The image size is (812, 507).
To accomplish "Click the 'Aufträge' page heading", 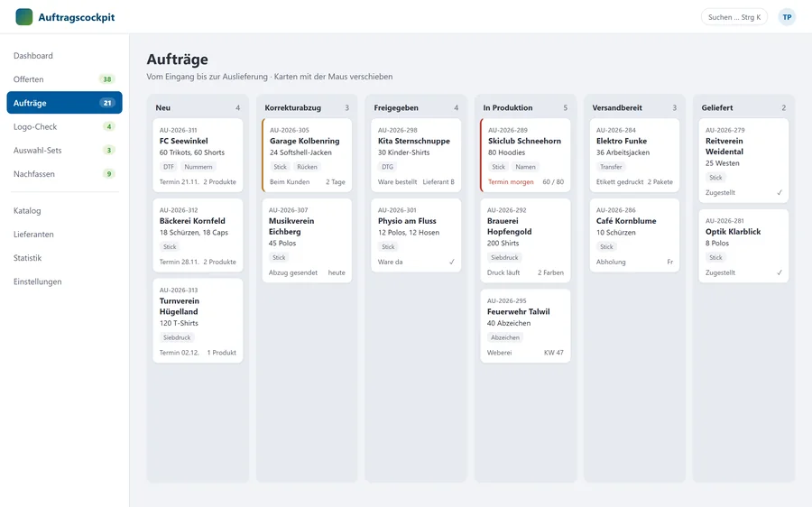I will [x=177, y=59].
